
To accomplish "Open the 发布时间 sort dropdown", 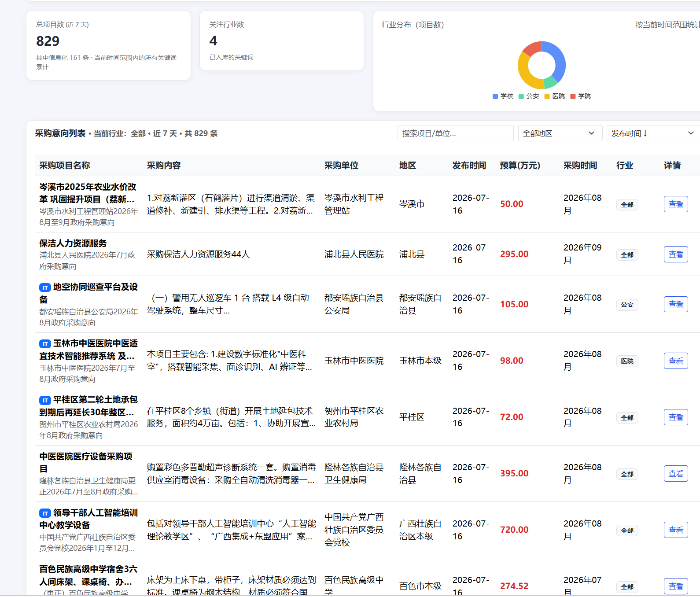I will coord(653,133).
